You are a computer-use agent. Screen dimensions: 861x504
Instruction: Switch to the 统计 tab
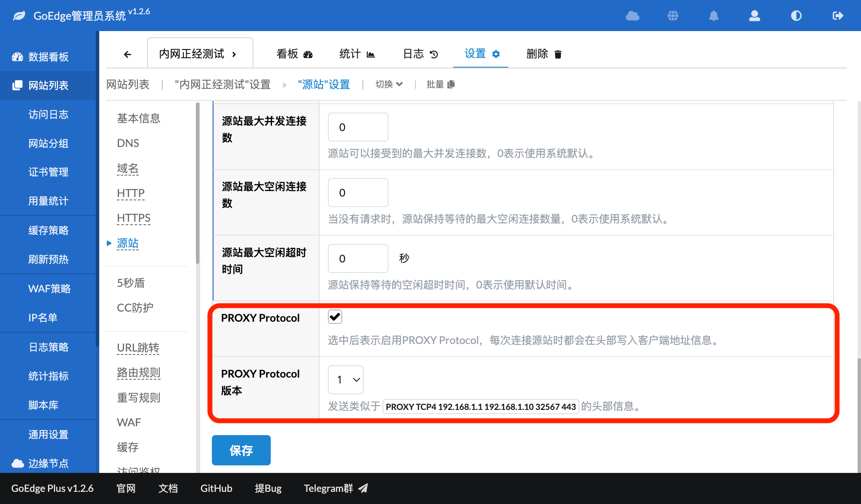(357, 54)
